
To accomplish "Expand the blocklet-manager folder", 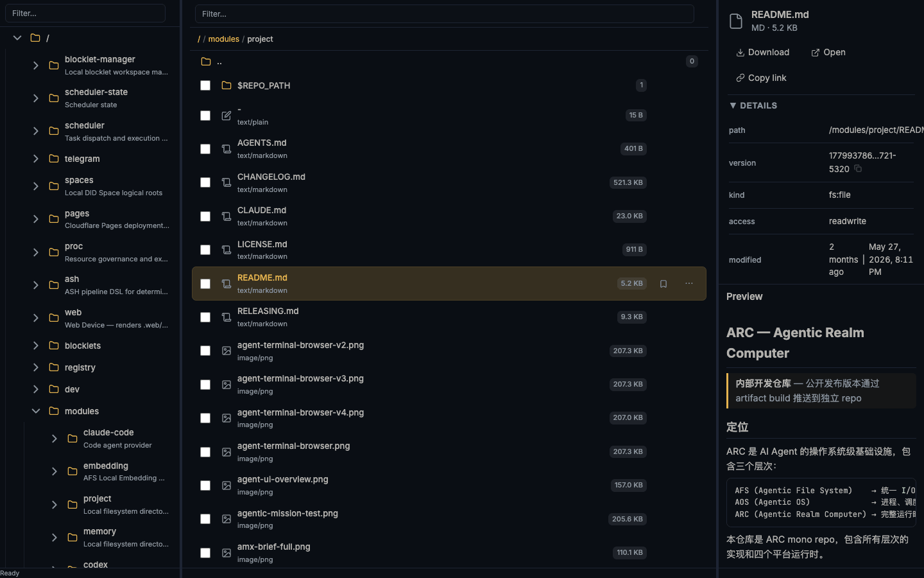I will 36,66.
